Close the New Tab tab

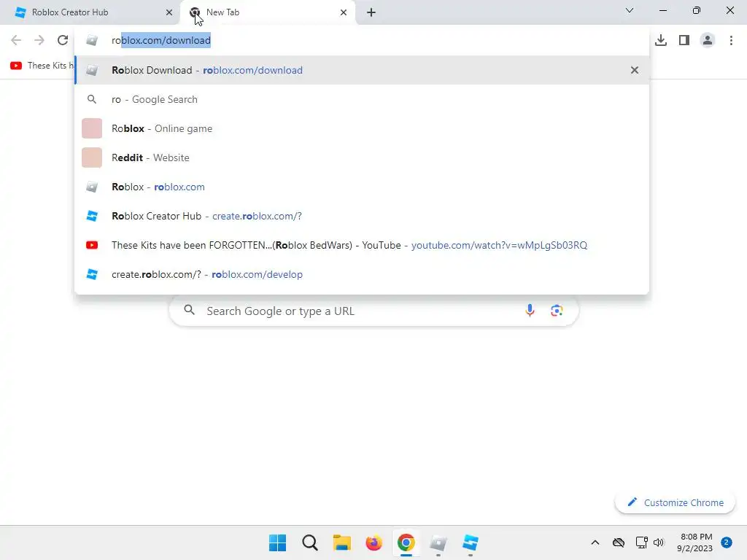click(x=344, y=12)
